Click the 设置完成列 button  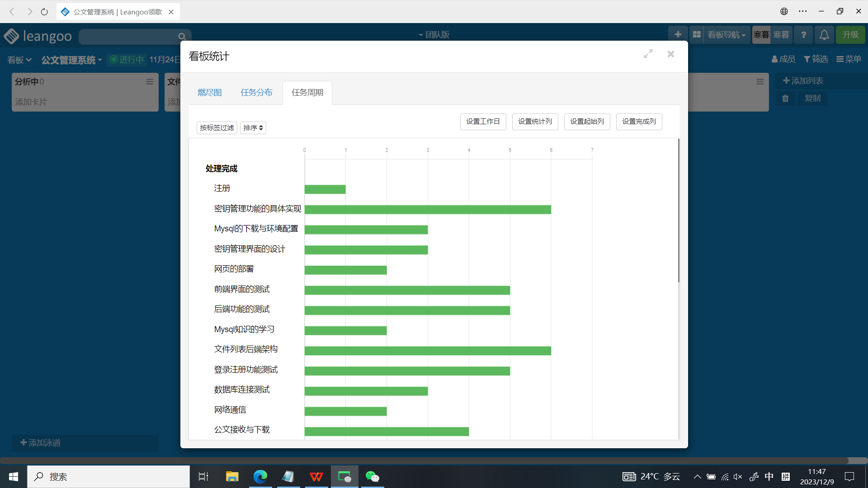click(639, 122)
